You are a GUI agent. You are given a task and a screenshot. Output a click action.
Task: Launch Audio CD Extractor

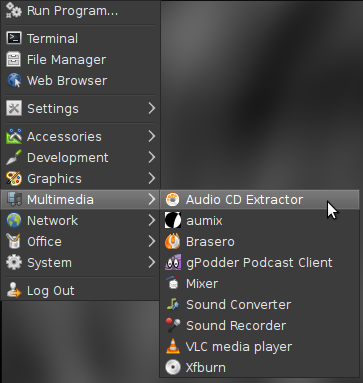260,199
